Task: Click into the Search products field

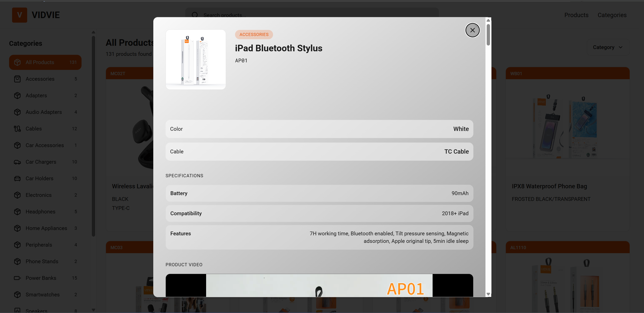Action: click(312, 15)
